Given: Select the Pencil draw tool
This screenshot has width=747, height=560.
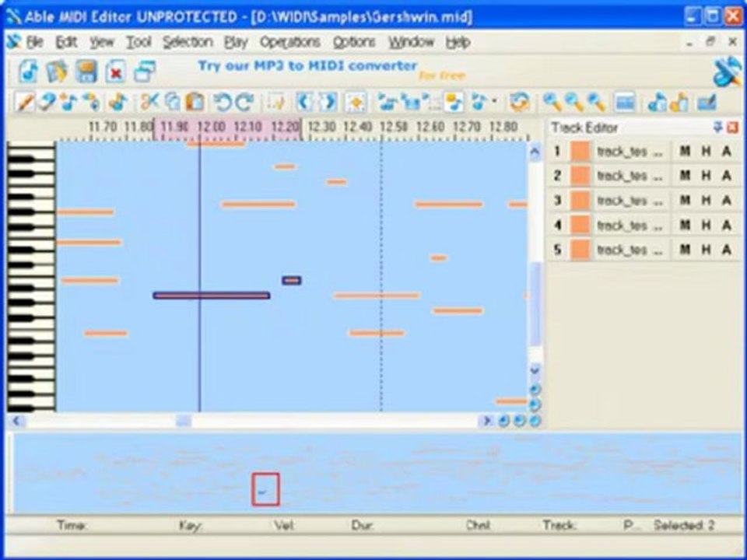Looking at the screenshot, I should tap(24, 102).
